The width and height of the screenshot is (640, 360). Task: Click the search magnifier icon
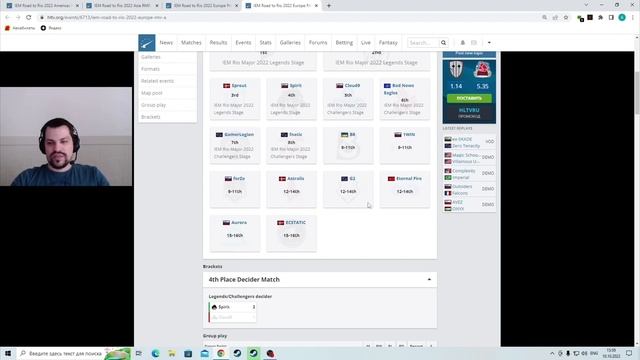(x=443, y=42)
